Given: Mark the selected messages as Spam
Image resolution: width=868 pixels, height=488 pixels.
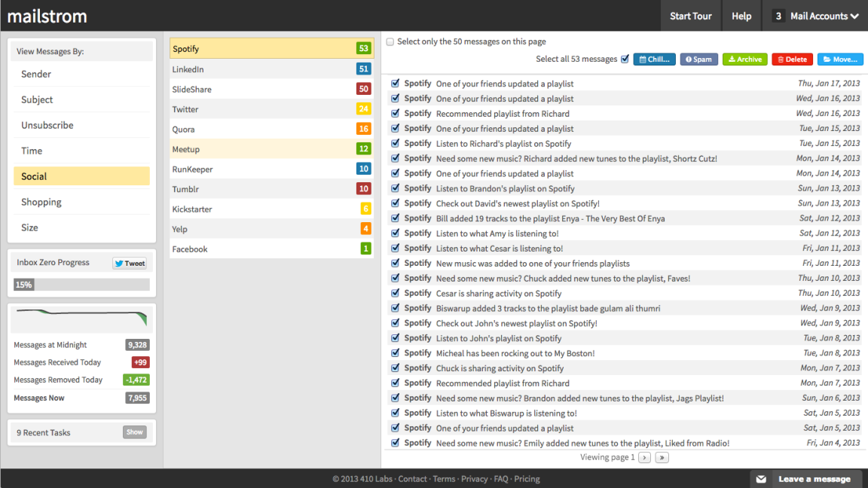Looking at the screenshot, I should (x=698, y=59).
